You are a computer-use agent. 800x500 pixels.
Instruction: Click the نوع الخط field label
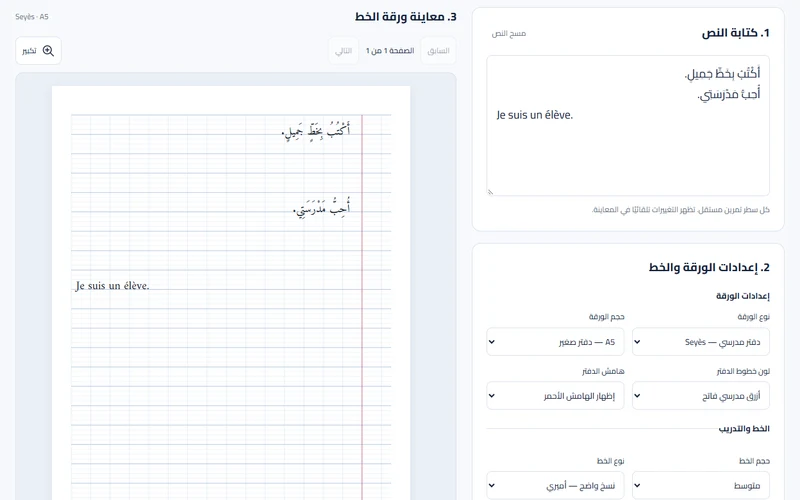point(610,461)
